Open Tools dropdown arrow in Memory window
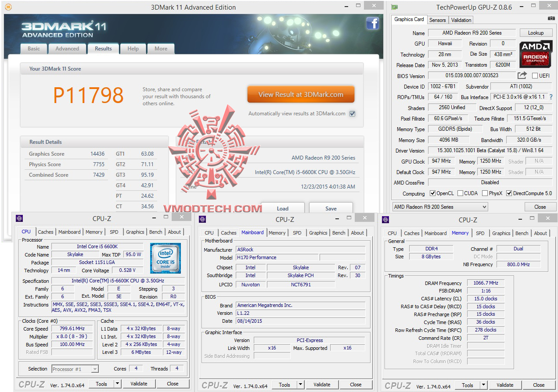 [483, 385]
